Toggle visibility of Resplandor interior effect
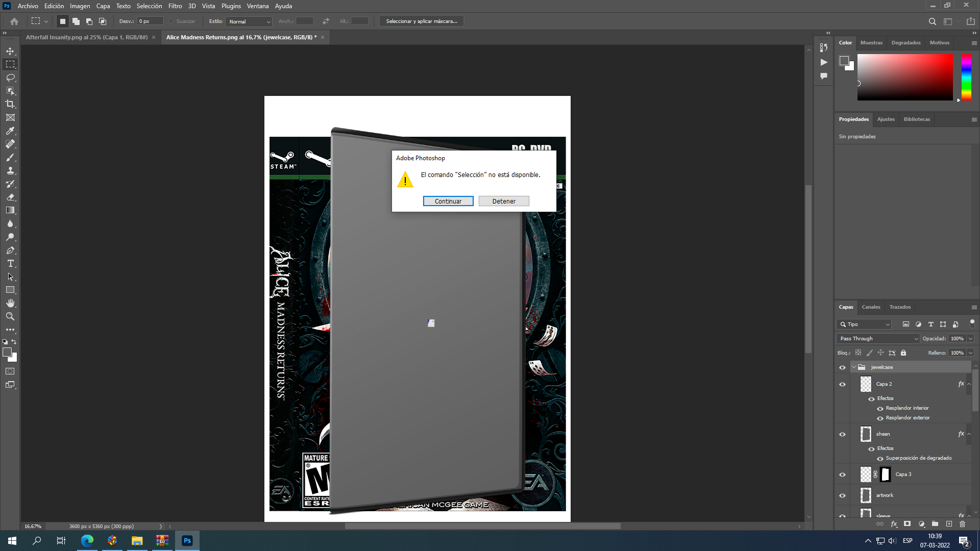Image resolution: width=980 pixels, height=551 pixels. (880, 409)
